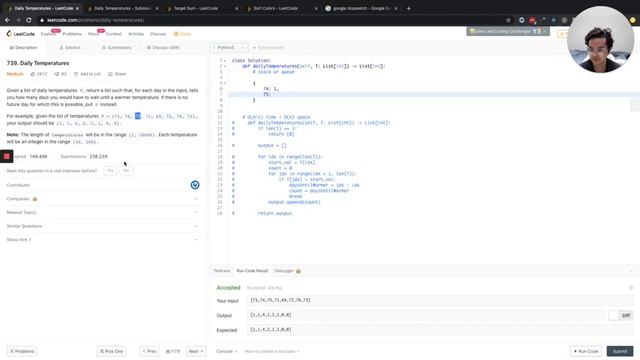Expand the Companies section

pyautogui.click(x=196, y=199)
